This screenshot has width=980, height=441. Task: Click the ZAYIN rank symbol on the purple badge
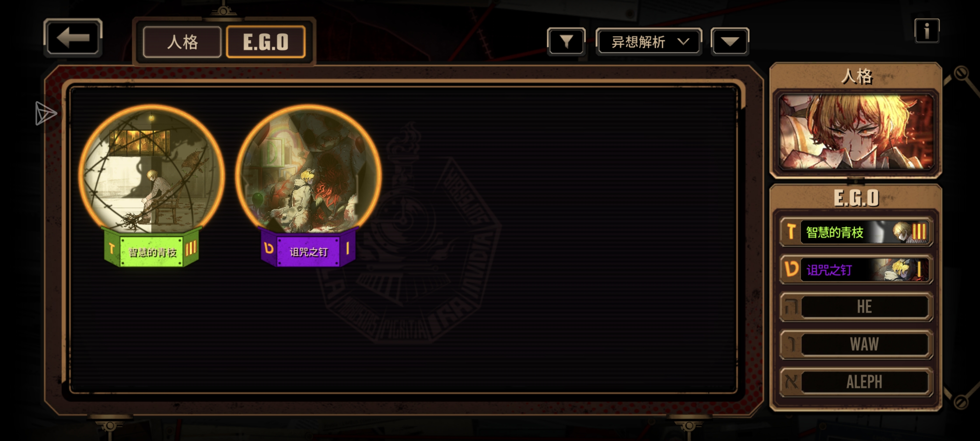(x=269, y=248)
